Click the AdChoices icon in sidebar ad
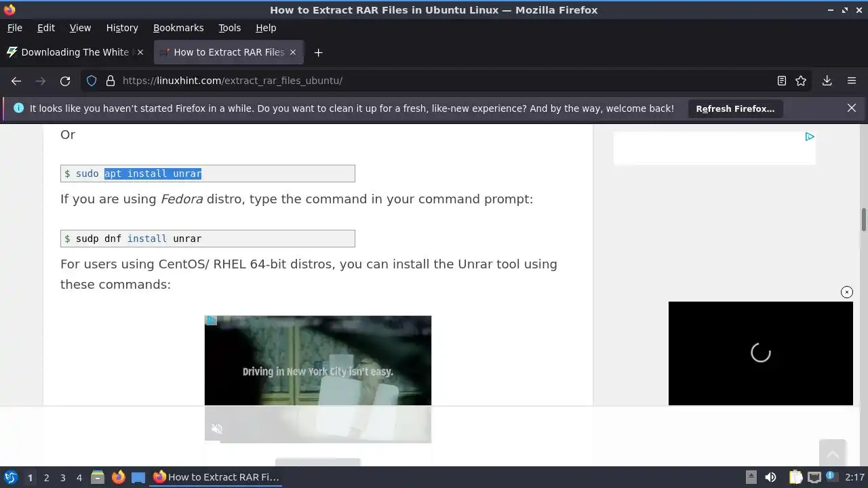The image size is (868, 488). (x=810, y=136)
